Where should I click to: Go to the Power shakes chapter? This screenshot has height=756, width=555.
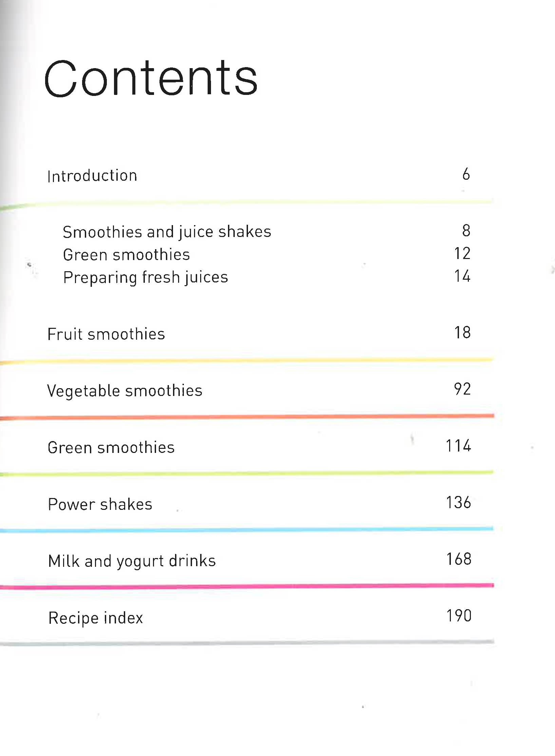pos(100,504)
